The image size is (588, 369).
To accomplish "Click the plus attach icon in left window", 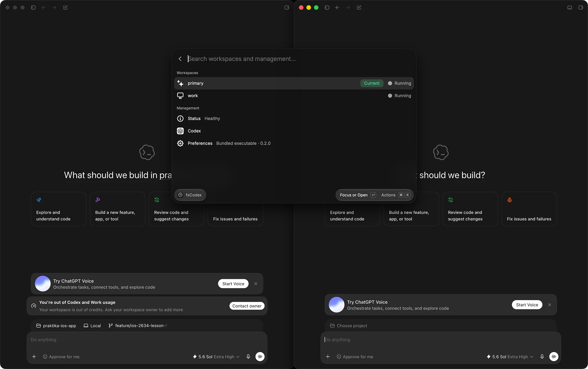I will tap(34, 357).
